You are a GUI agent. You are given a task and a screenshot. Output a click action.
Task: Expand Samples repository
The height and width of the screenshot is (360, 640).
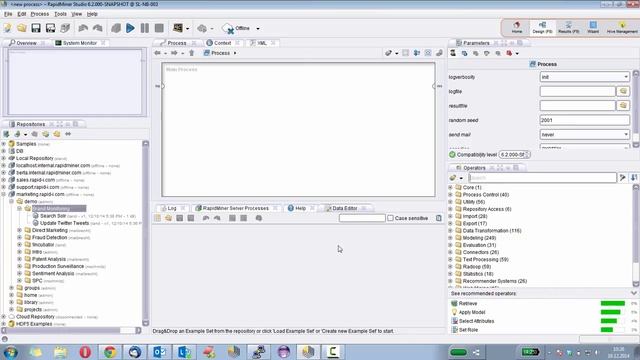(x=4, y=144)
